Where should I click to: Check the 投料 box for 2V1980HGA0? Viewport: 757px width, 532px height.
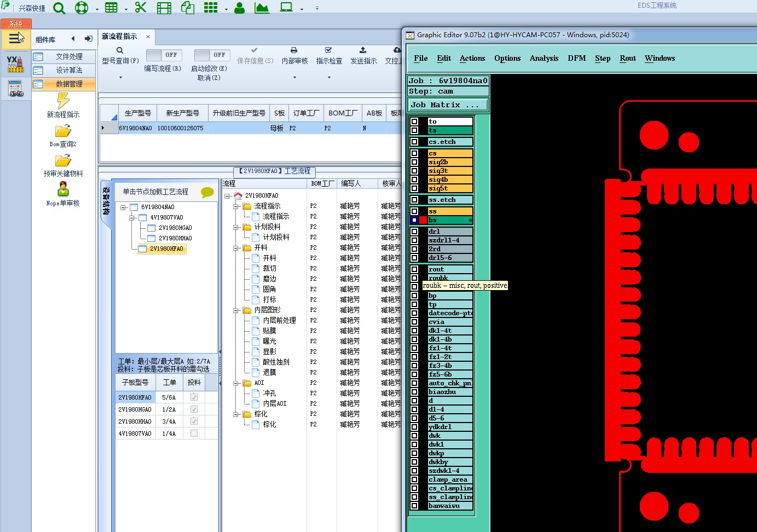[194, 409]
